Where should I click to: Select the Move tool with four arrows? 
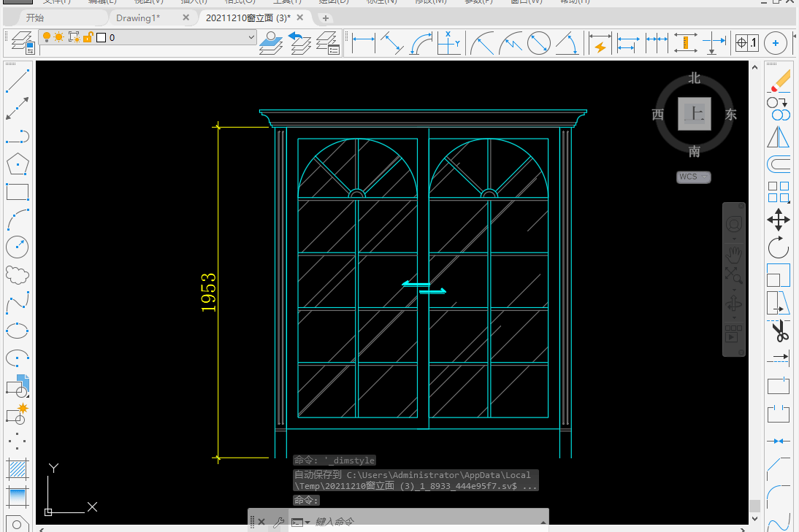[x=779, y=220]
